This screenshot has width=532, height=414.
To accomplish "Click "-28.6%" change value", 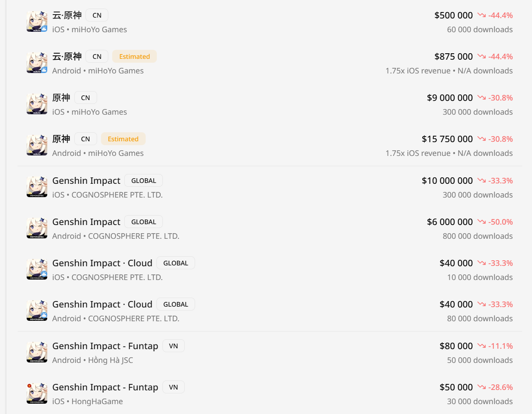I will (x=501, y=387).
